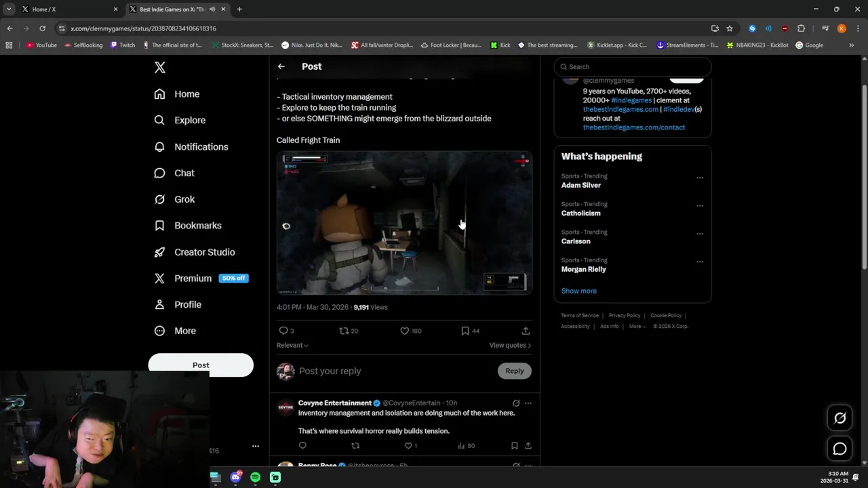Open the Premium 50% off item
The image size is (868, 488).
201,278
